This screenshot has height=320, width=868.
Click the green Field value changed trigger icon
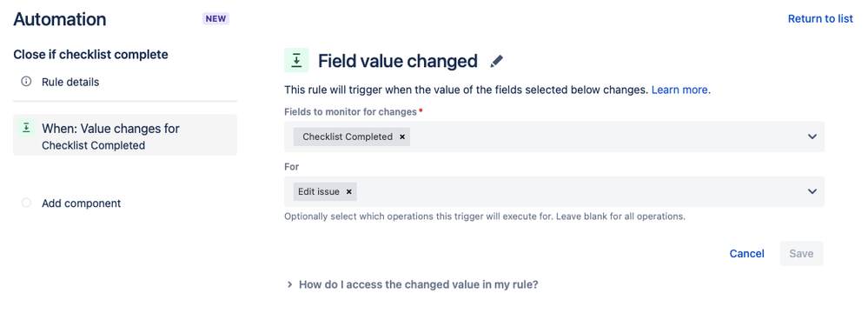coord(296,60)
